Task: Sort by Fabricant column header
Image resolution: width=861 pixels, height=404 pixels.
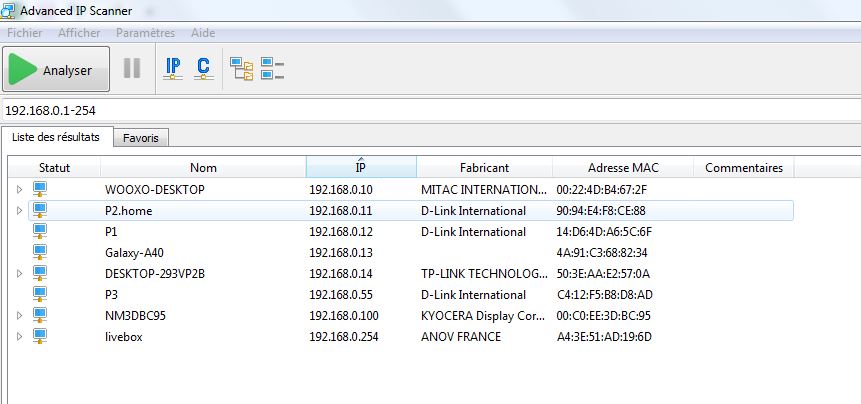Action: click(x=484, y=167)
